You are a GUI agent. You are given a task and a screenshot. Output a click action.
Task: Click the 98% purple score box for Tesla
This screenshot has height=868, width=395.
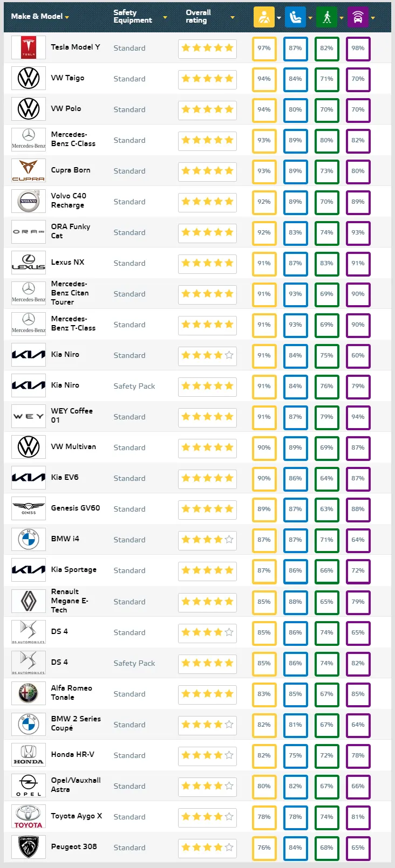358,48
